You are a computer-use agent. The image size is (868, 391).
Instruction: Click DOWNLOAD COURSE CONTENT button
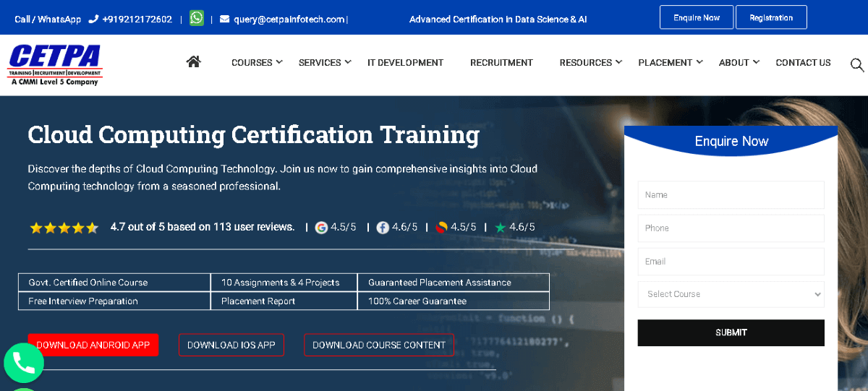pos(379,345)
